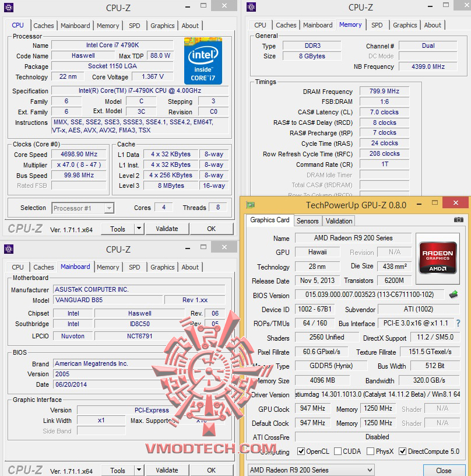Switch to the Sensors tab in GPU-Z
This screenshot has width=471, height=476.
[x=308, y=220]
